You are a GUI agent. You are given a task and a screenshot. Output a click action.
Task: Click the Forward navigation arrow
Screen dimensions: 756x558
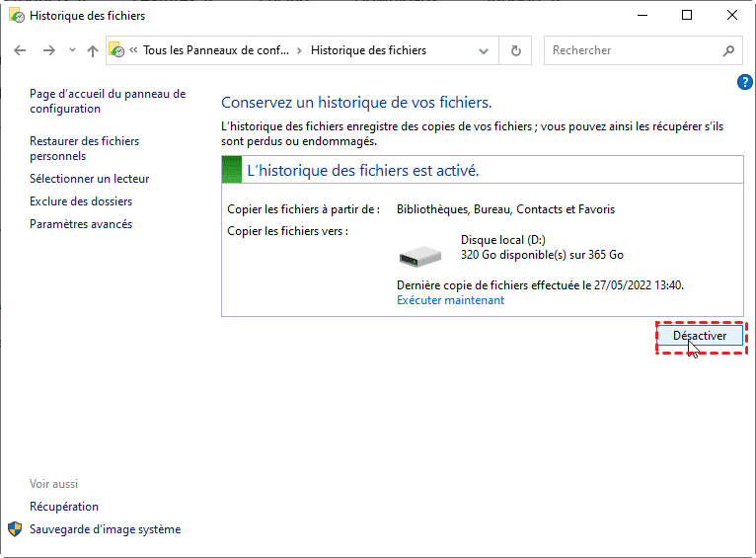(x=48, y=50)
